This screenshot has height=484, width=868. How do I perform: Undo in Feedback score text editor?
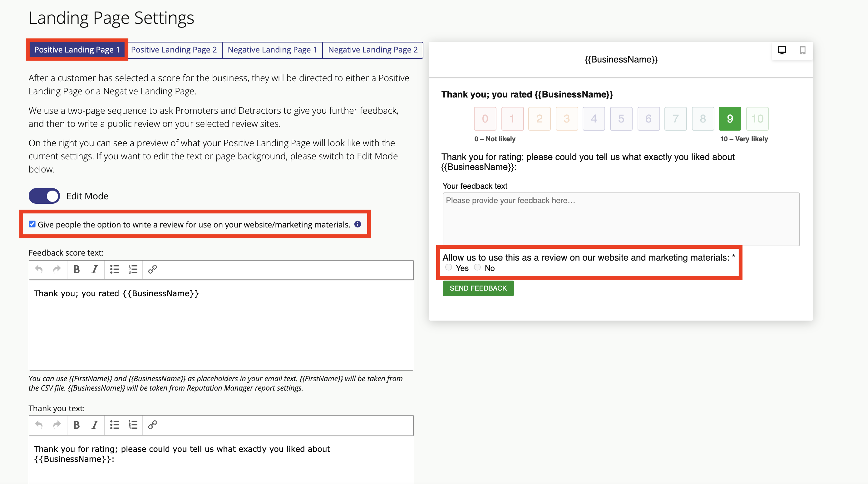tap(39, 269)
